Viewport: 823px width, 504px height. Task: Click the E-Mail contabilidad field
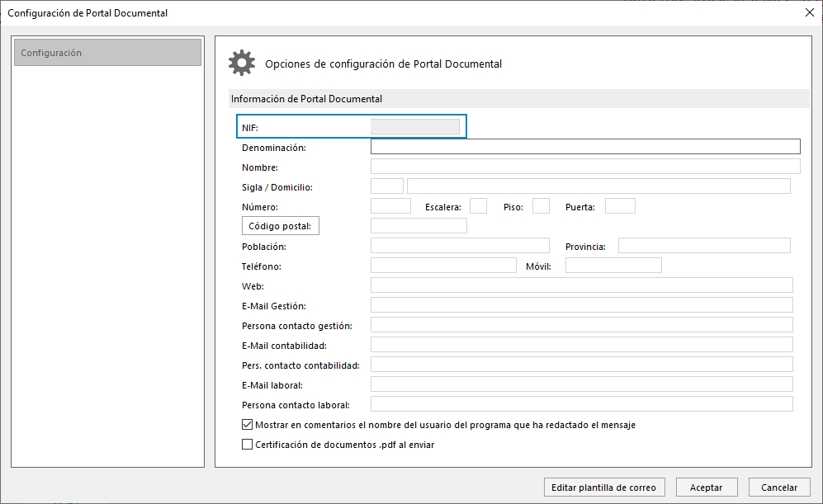pyautogui.click(x=582, y=345)
